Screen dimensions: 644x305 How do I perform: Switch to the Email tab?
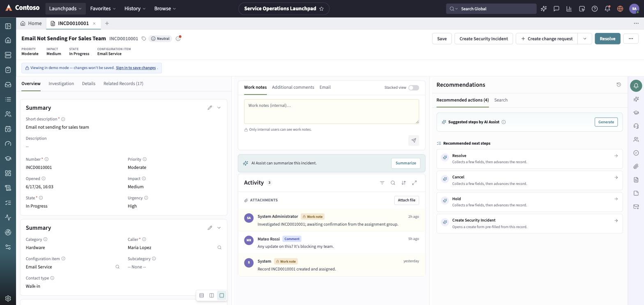(325, 88)
